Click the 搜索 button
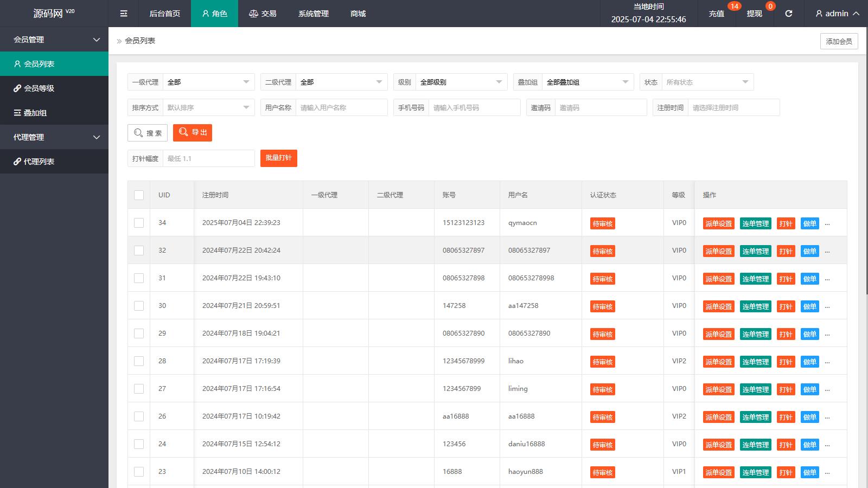 coord(148,133)
